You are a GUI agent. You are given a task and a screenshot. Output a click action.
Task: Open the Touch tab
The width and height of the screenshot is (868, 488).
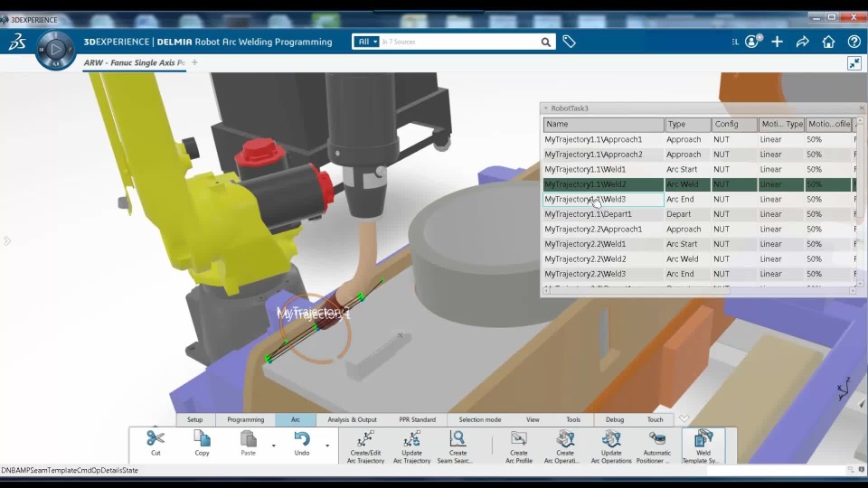click(656, 419)
